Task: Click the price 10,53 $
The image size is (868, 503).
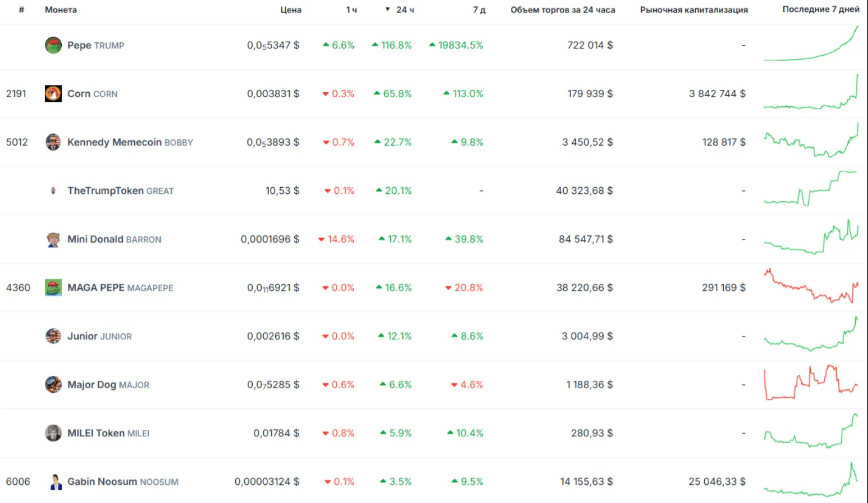Action: 282,190
